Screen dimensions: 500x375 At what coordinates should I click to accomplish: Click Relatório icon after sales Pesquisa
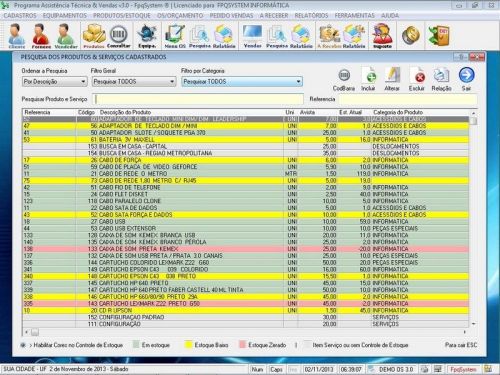pyautogui.click(x=301, y=36)
